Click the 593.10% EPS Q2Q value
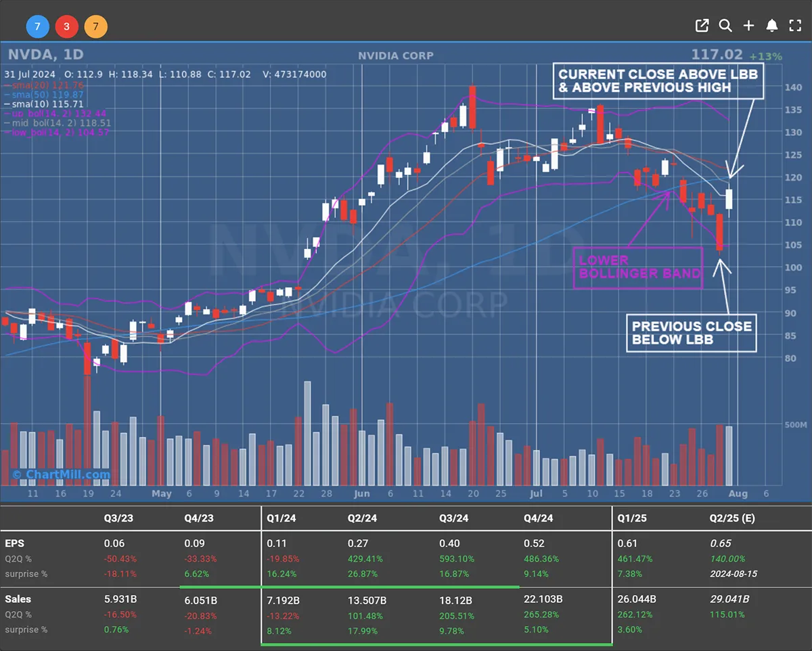The height and width of the screenshot is (651, 812). [x=456, y=559]
